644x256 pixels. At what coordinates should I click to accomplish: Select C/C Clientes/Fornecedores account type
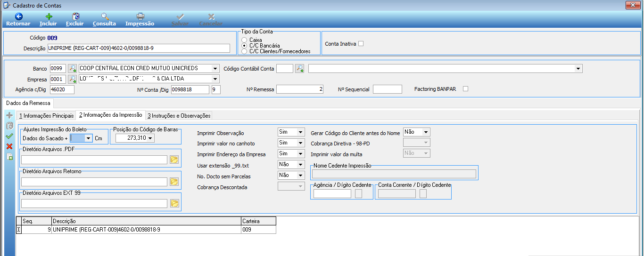pos(244,51)
